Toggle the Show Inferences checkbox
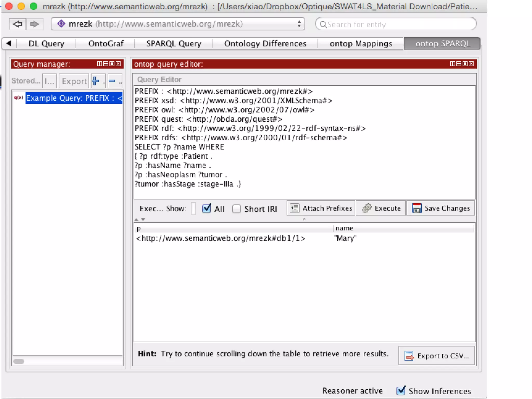 (x=401, y=391)
